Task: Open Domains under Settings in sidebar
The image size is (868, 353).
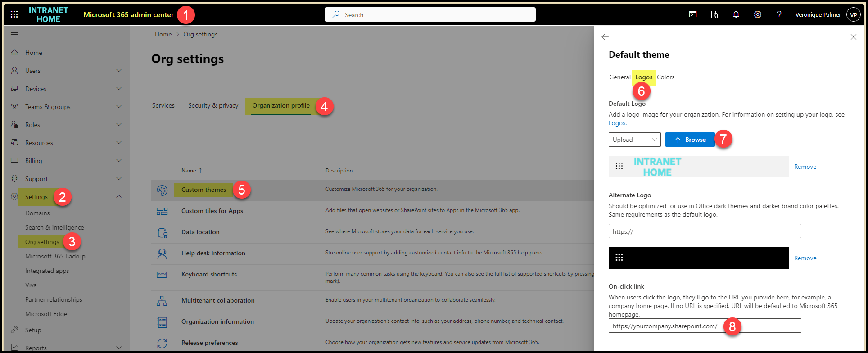Action: coord(37,213)
